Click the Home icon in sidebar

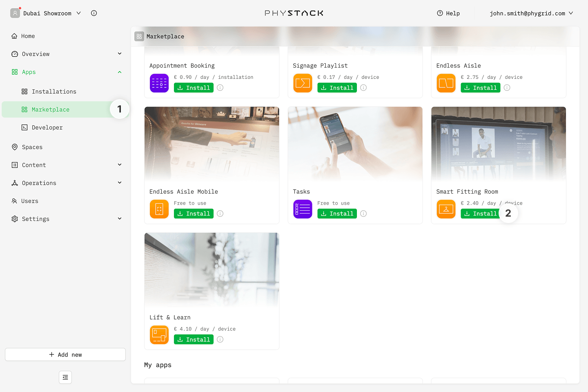(x=14, y=36)
